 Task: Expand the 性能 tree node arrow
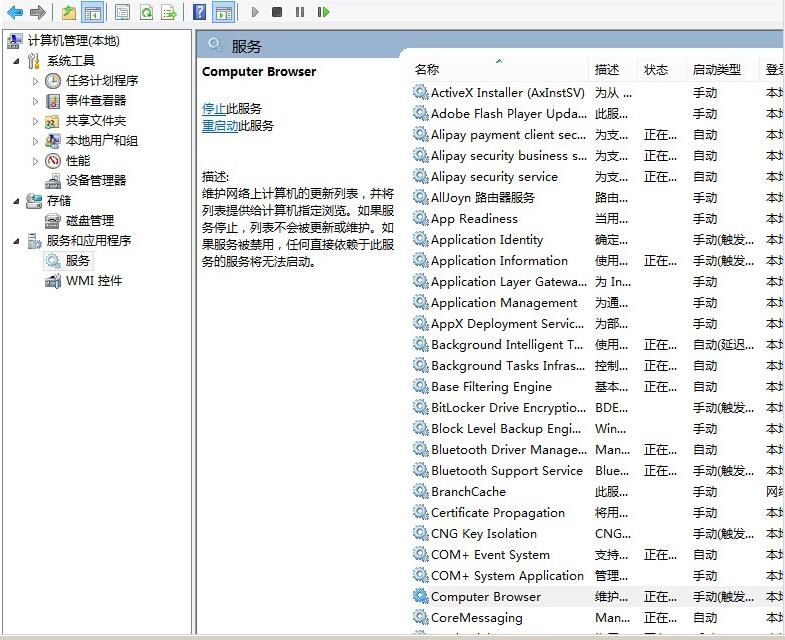tap(37, 161)
